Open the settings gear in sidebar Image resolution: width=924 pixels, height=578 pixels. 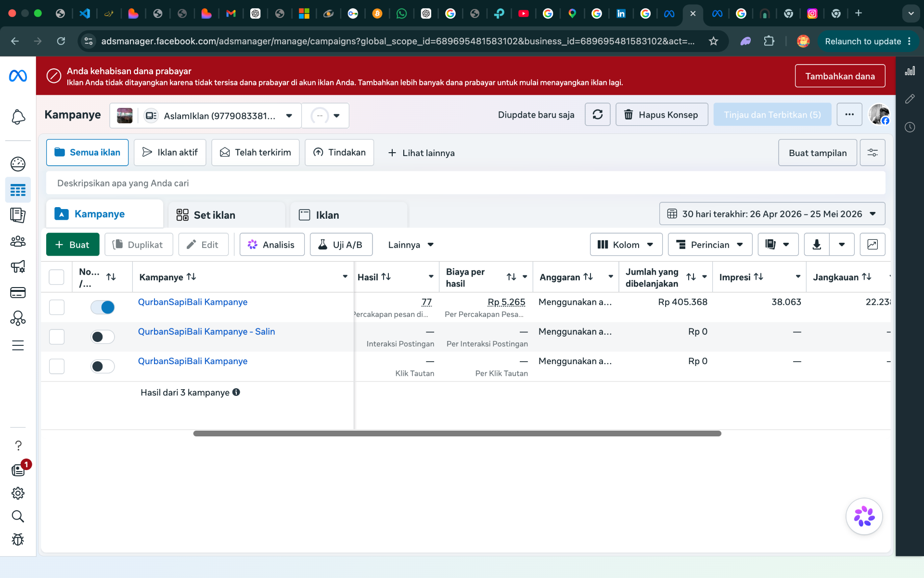[x=18, y=493]
